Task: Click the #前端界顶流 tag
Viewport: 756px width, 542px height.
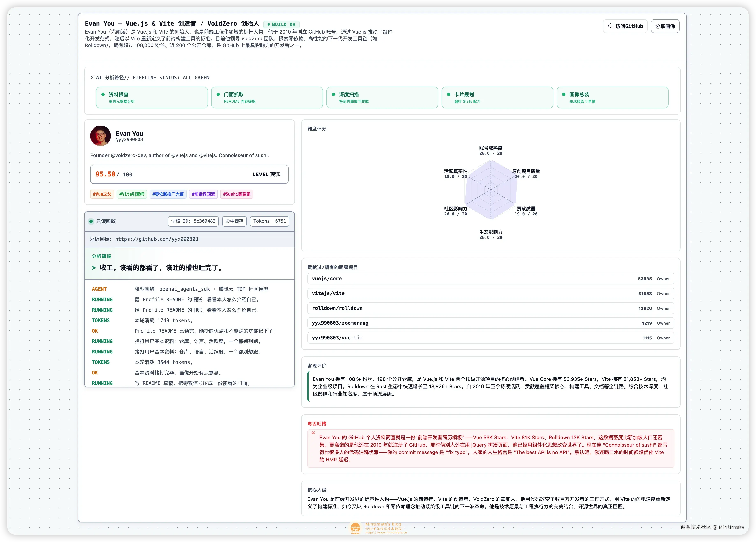Action: (203, 194)
